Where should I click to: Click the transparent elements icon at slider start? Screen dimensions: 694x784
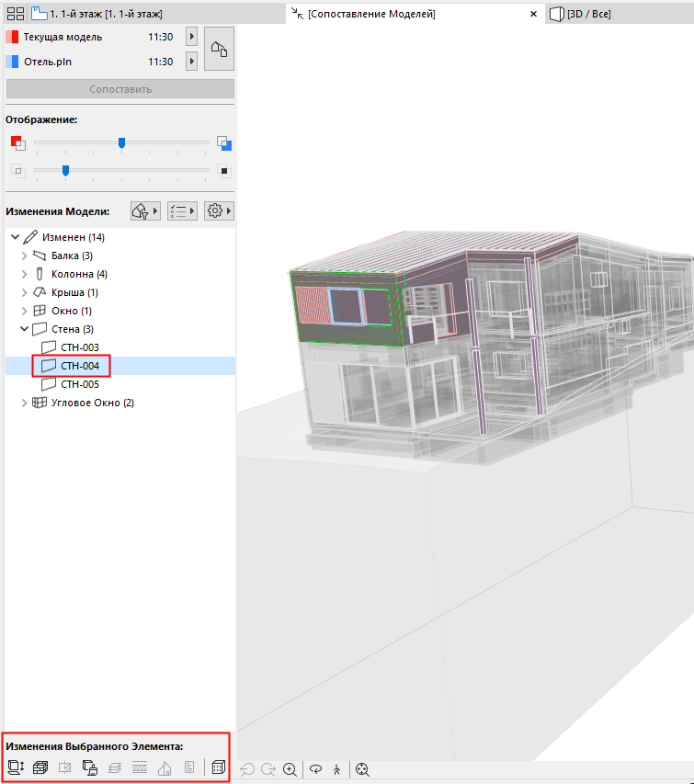(x=18, y=171)
